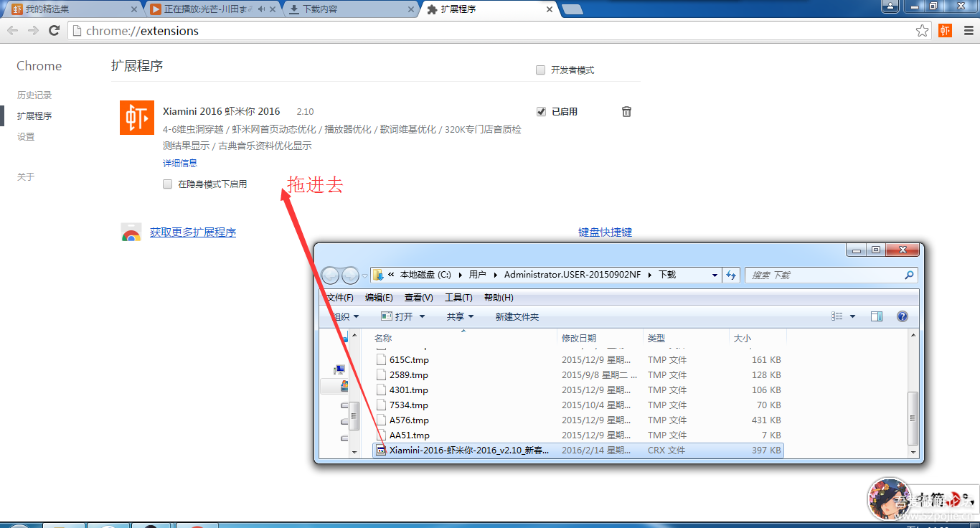Open 详细信息 link for Xiamini 2016

coord(180,163)
